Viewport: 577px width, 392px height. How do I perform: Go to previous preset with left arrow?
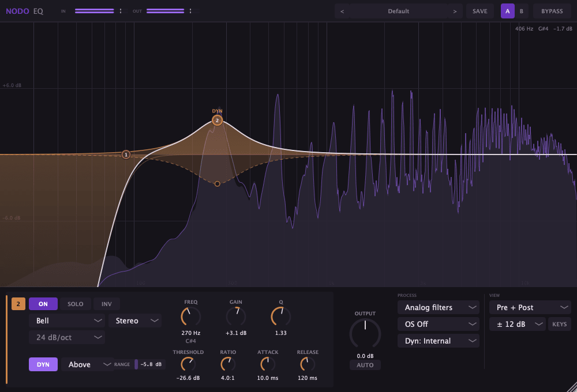coord(342,11)
